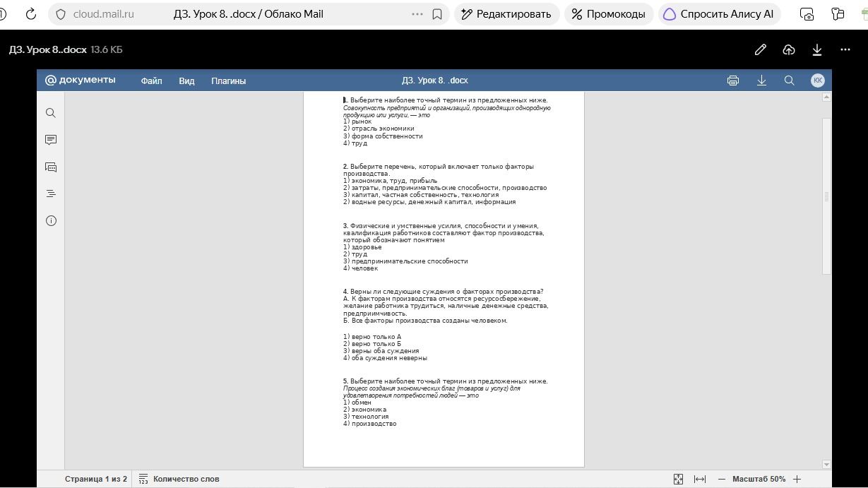Open the search panel in the left sidebar
This screenshot has width=868, height=488.
[51, 113]
